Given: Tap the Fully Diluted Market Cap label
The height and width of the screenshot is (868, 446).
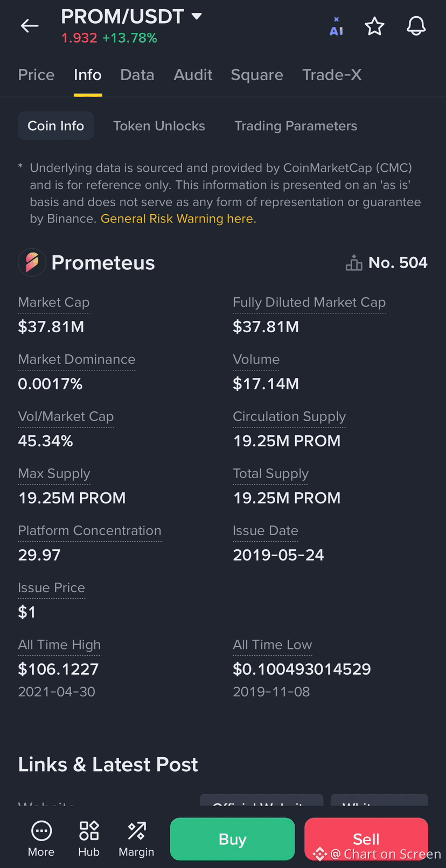Looking at the screenshot, I should click(x=309, y=303).
